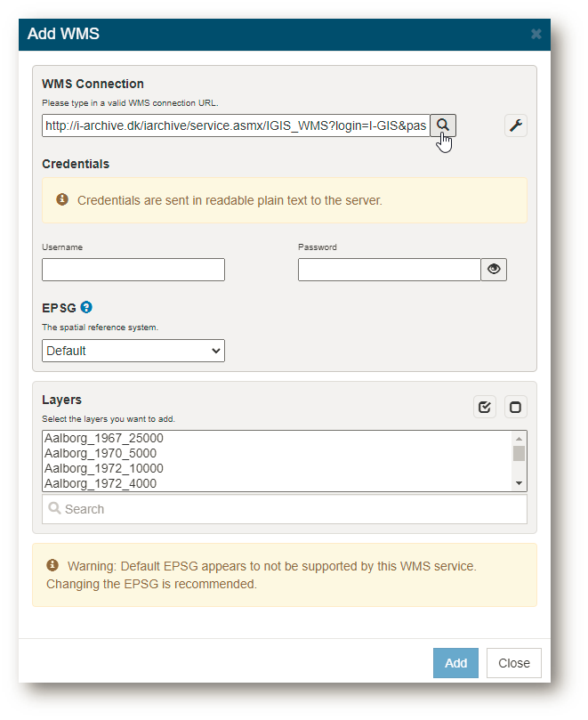Toggle password visibility with the eye icon
This screenshot has width=588, height=720.
point(494,269)
